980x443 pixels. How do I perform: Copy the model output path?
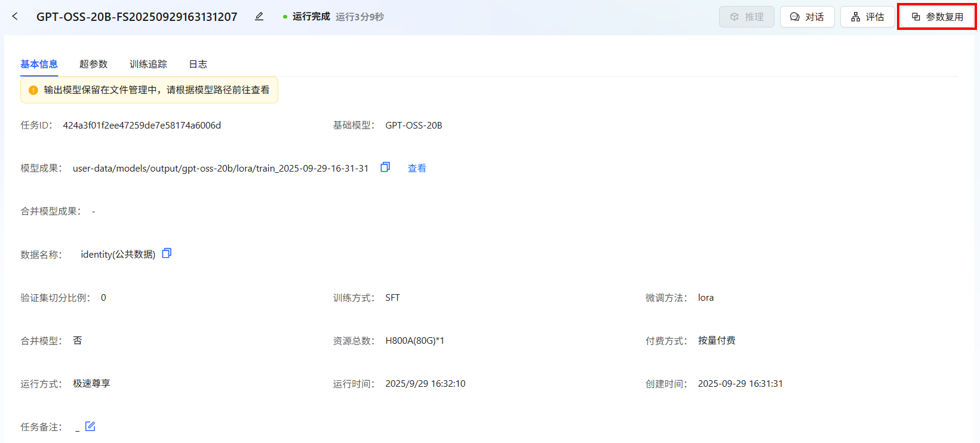(385, 167)
